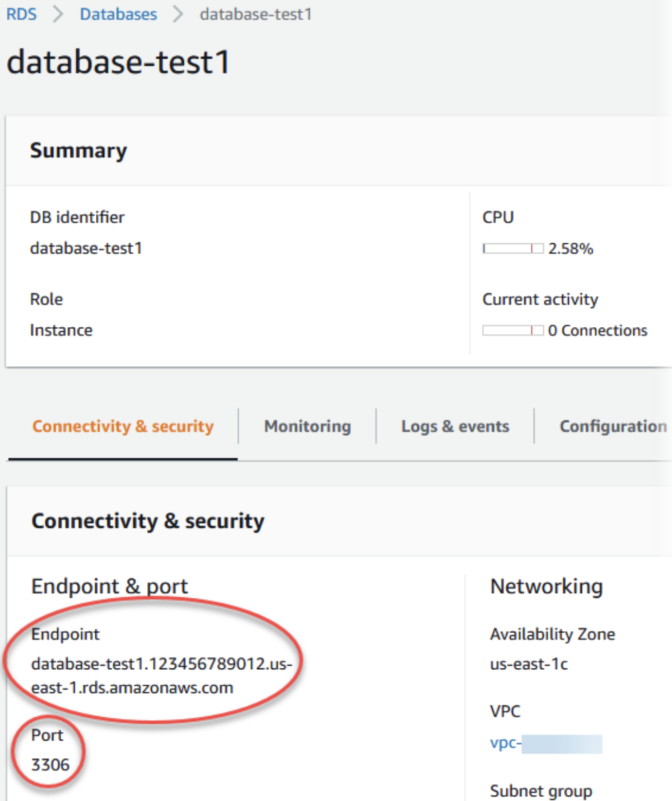This screenshot has height=801, width=672.
Task: Select availability zone us-east-1c
Action: (x=529, y=664)
